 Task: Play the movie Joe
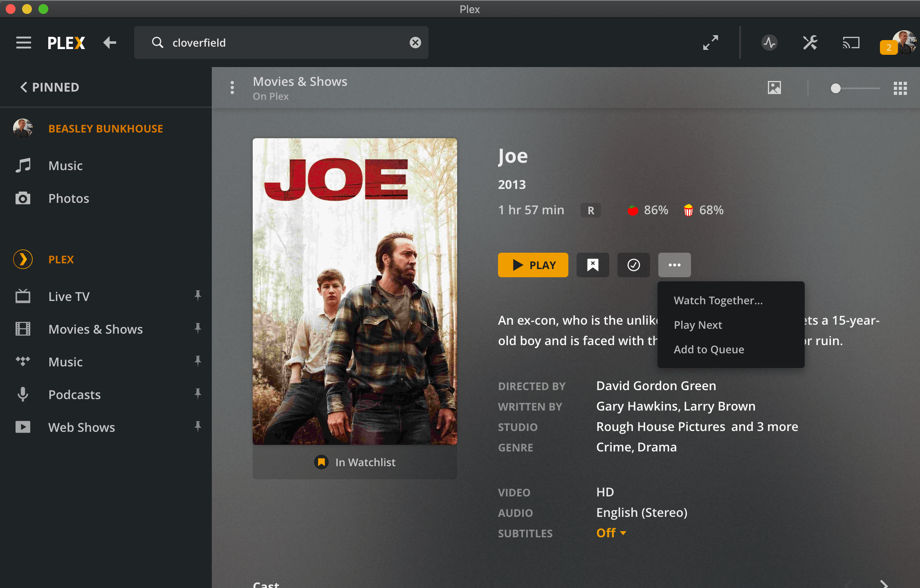click(x=533, y=265)
